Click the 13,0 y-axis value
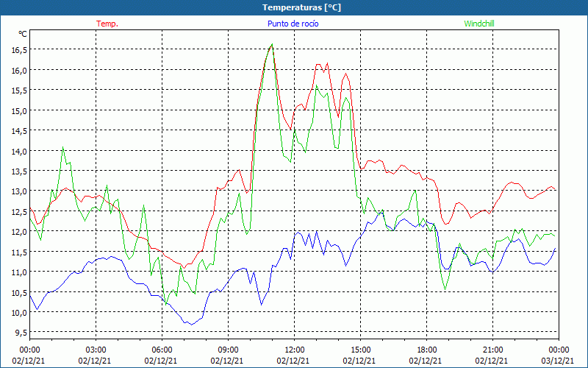 click(19, 191)
